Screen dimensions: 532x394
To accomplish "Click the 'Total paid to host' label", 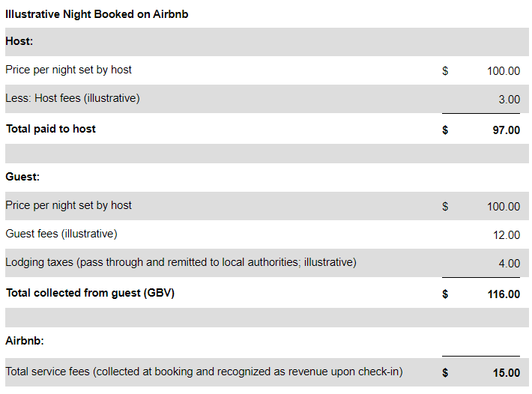I will [x=51, y=129].
